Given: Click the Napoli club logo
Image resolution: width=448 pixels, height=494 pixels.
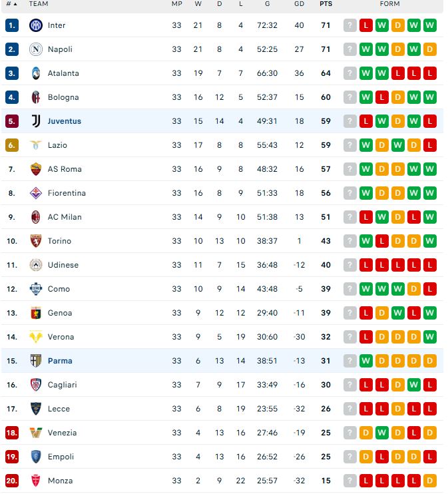Looking at the screenshot, I should coord(35,49).
